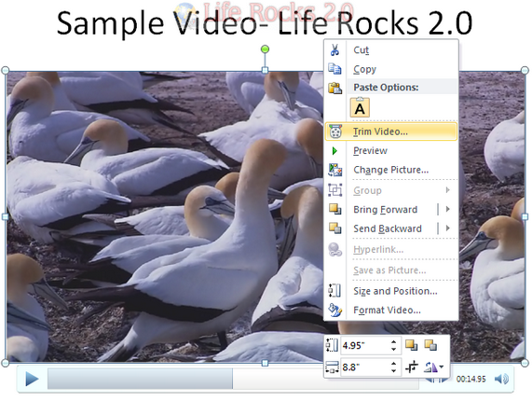Click the top-center resize handle of the video
Screen dimensions: 532x401
[x=265, y=70]
